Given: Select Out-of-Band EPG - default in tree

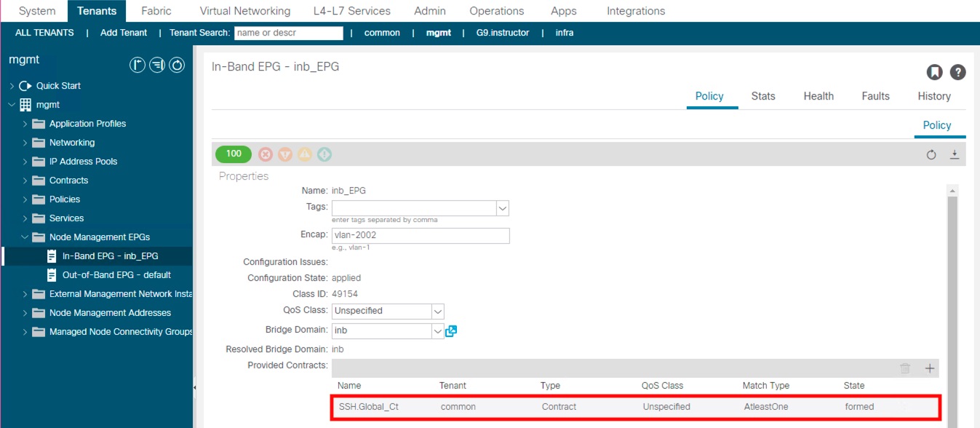Looking at the screenshot, I should 116,275.
